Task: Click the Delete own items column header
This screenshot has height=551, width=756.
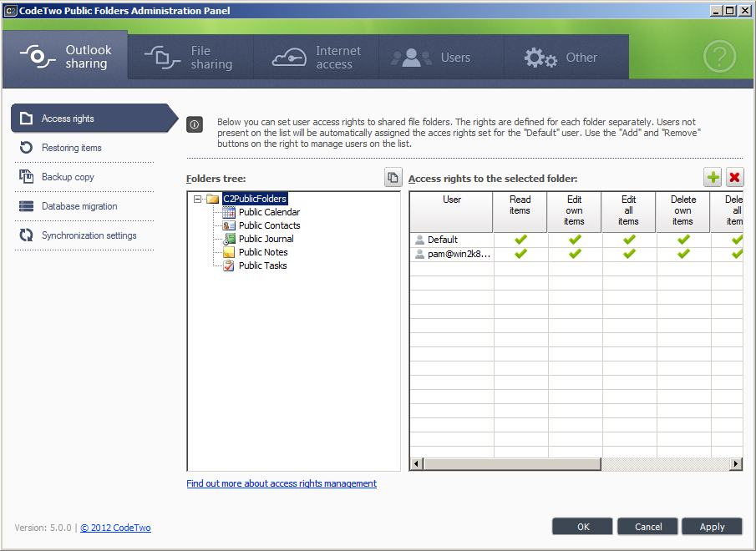Action: 683,212
